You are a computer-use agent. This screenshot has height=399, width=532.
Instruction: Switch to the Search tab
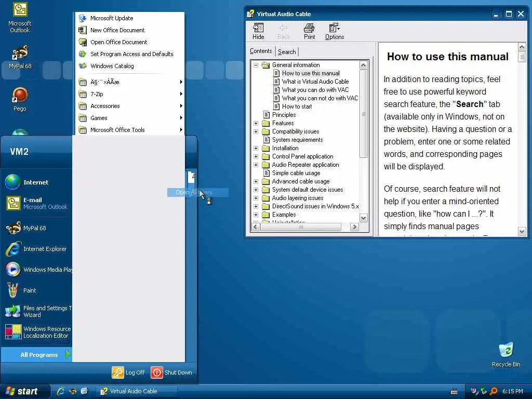[287, 51]
